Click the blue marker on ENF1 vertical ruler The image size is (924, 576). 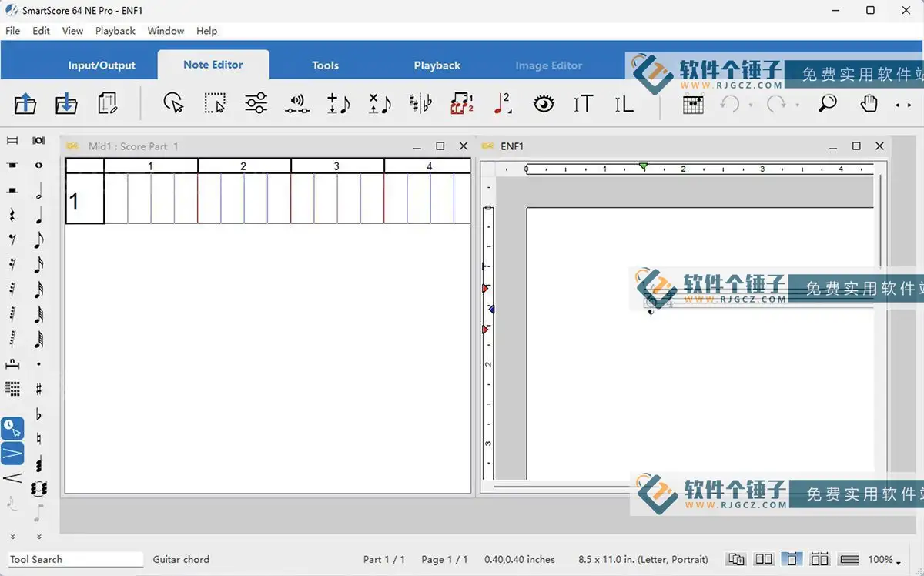click(x=490, y=309)
